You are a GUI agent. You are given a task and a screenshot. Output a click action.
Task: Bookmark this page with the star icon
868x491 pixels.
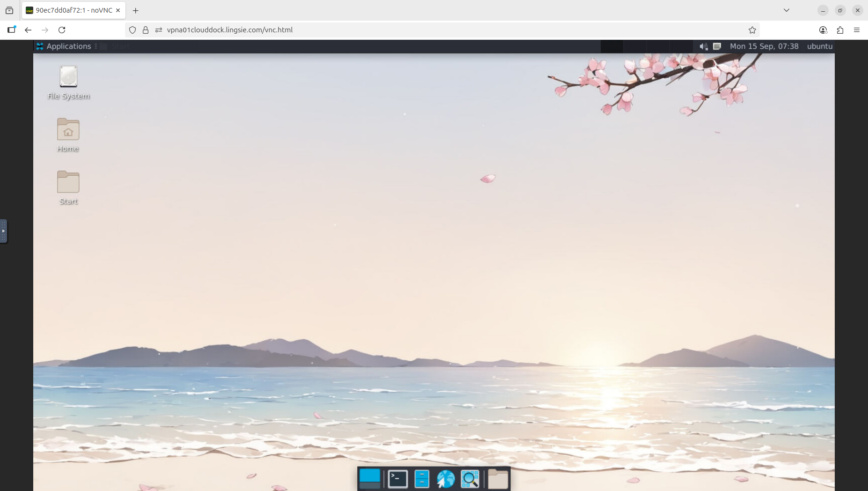[x=752, y=30]
